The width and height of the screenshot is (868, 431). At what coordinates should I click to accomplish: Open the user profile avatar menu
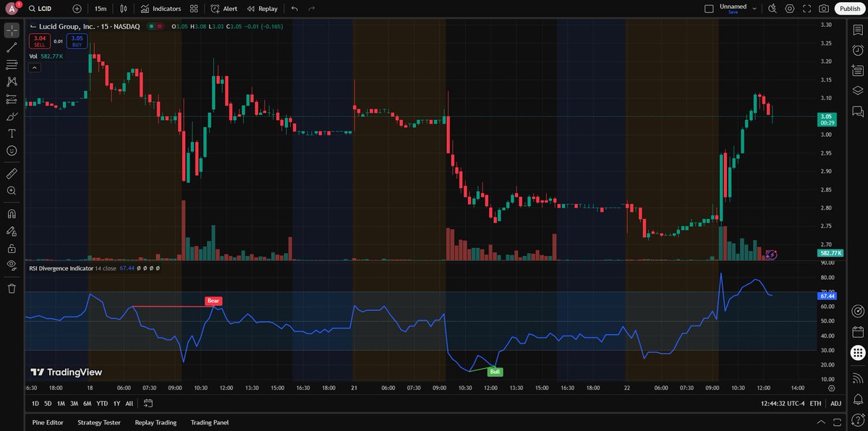12,9
